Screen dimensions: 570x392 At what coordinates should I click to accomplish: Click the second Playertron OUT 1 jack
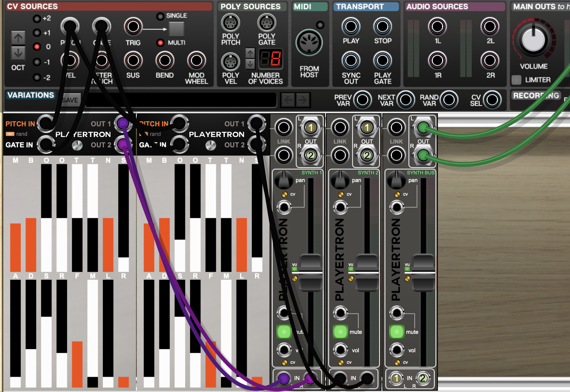click(256, 123)
